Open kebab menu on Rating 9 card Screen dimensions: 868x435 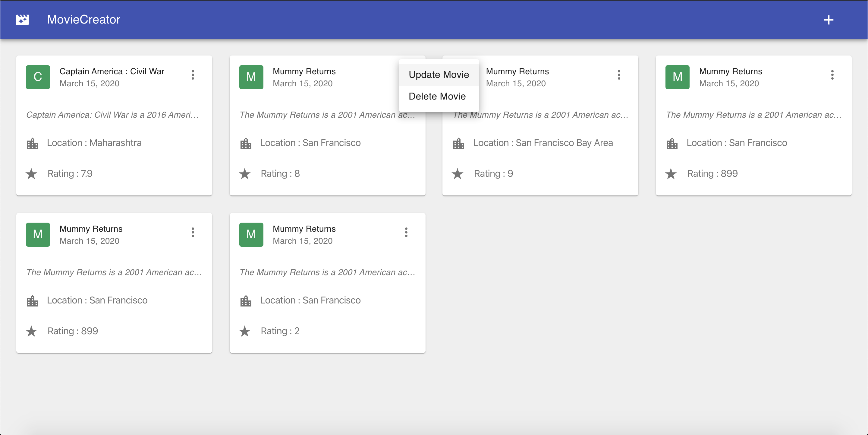[x=619, y=75]
